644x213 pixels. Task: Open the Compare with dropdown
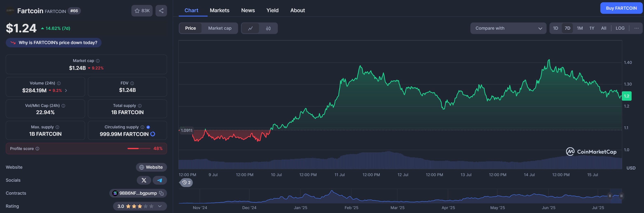point(508,28)
